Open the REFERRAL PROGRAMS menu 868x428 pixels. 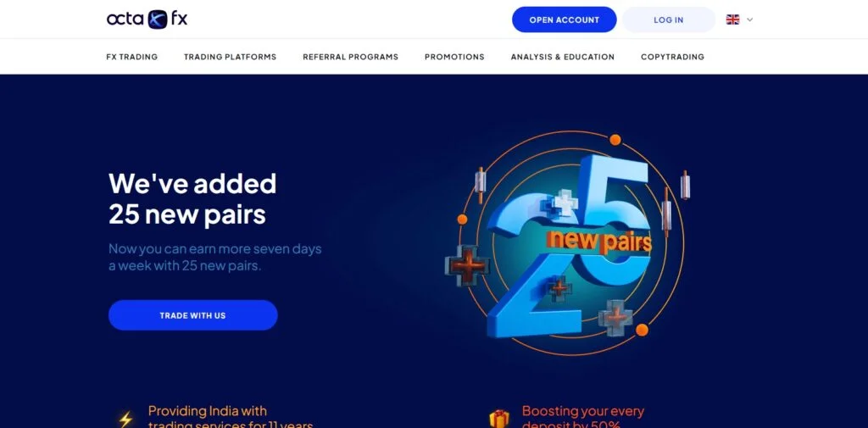350,57
